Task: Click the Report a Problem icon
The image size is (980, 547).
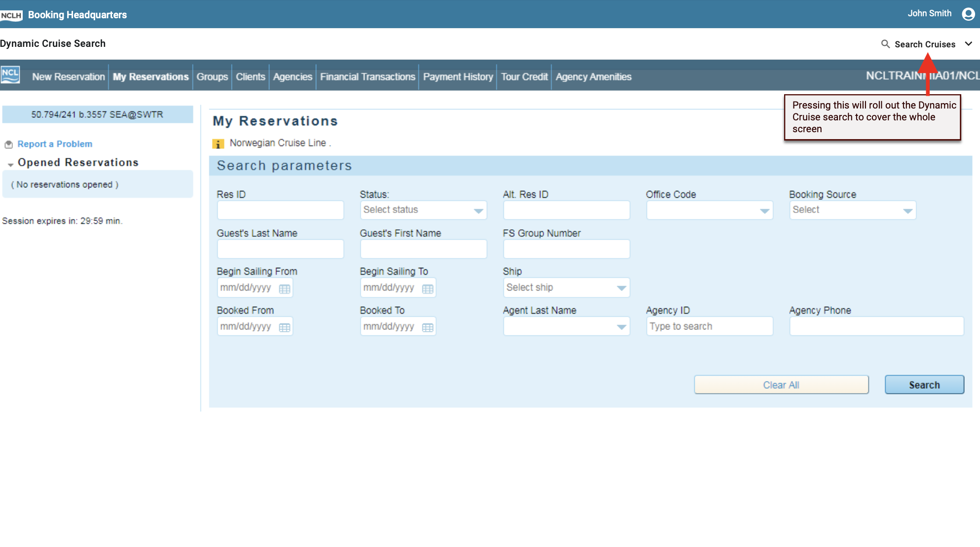Action: 8,144
